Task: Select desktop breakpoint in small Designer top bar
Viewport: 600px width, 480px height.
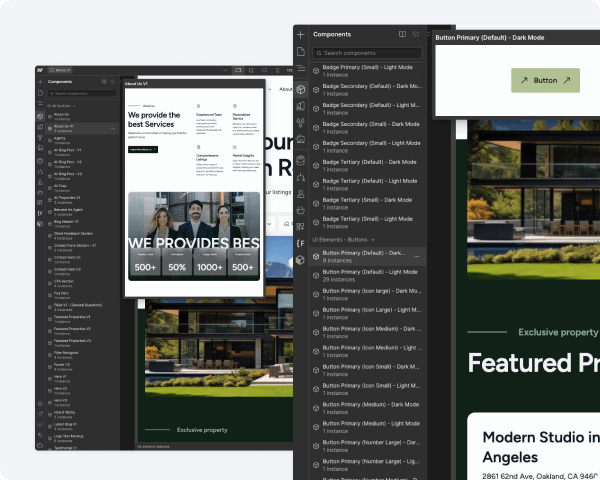Action: tap(238, 70)
